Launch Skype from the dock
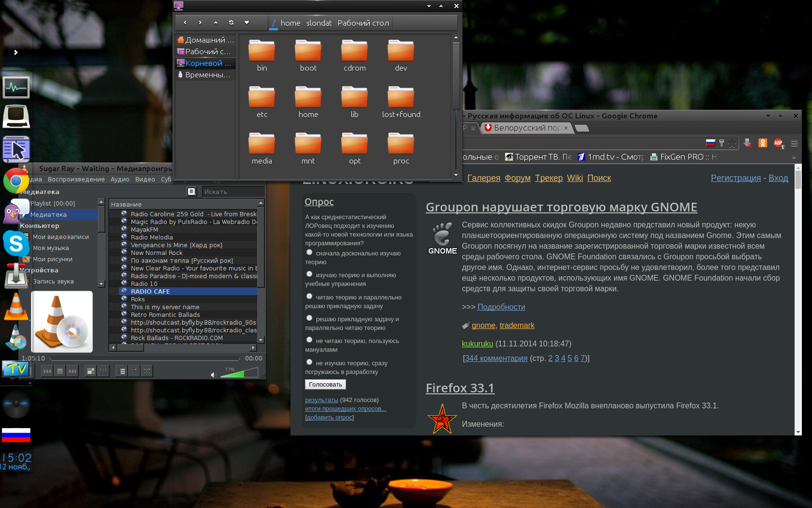This screenshot has height=508, width=812. pyautogui.click(x=15, y=243)
